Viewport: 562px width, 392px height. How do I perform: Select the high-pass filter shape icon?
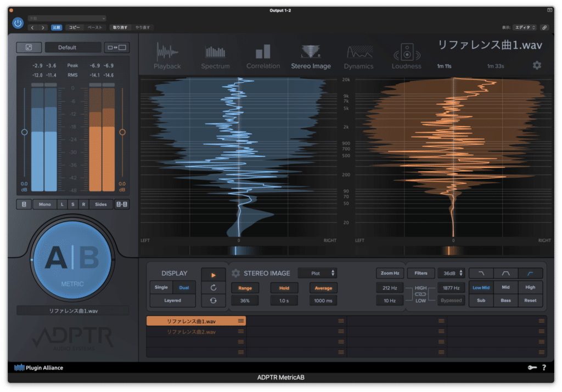coord(530,273)
